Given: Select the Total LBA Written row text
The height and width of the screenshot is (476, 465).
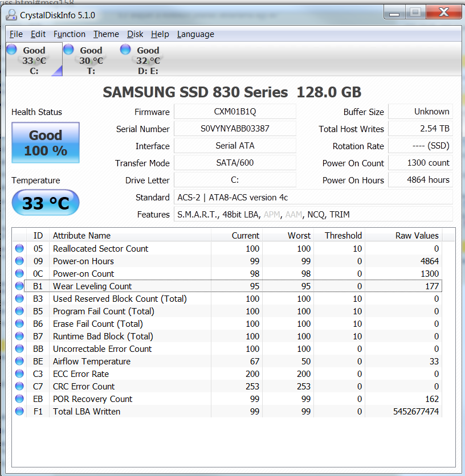Looking at the screenshot, I should (x=87, y=411).
